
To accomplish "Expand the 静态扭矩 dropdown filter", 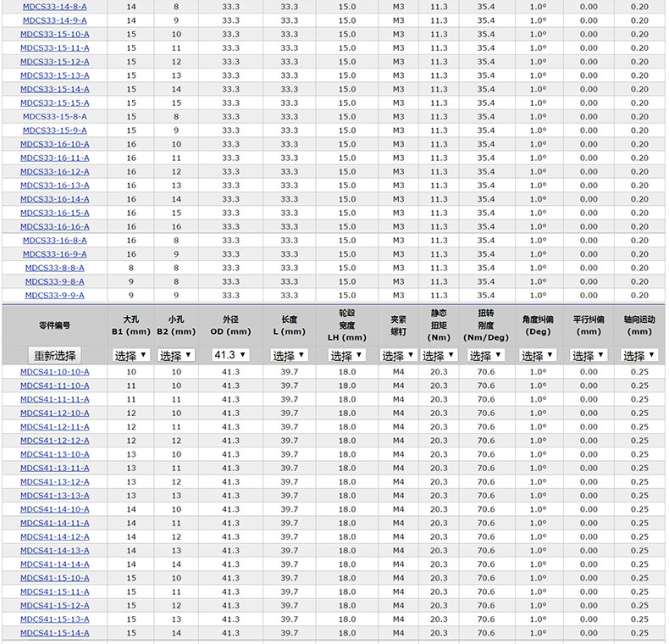I will tap(439, 356).
